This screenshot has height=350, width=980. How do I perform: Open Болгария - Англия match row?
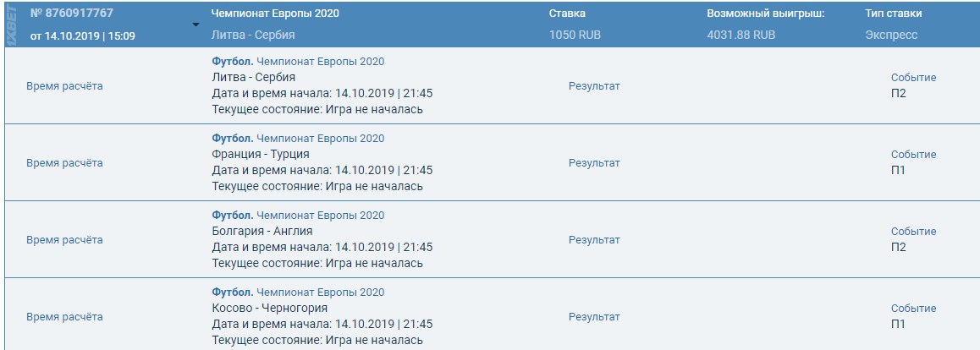pos(262,231)
